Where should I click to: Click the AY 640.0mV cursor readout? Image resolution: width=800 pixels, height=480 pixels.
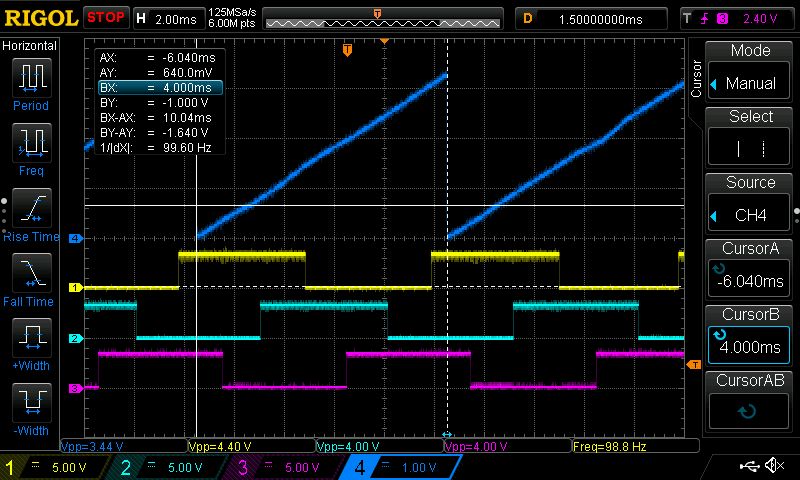click(x=158, y=73)
